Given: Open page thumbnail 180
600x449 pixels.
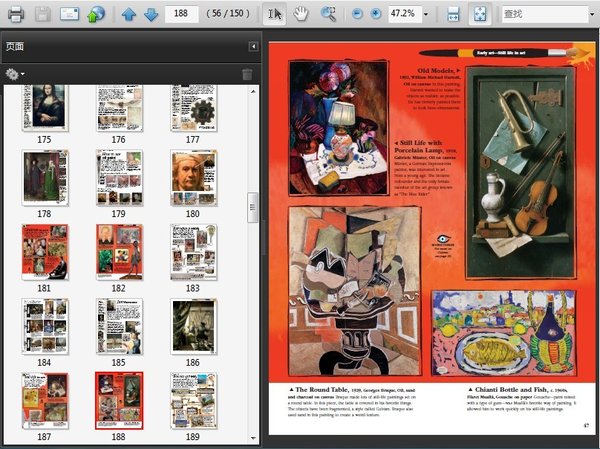Looking at the screenshot, I should [194, 178].
